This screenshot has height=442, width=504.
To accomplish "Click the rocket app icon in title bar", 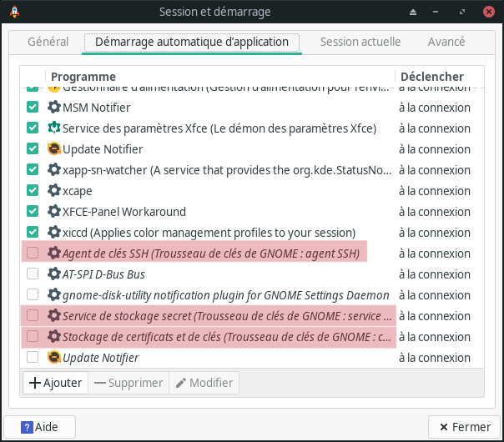I will pyautogui.click(x=14, y=12).
